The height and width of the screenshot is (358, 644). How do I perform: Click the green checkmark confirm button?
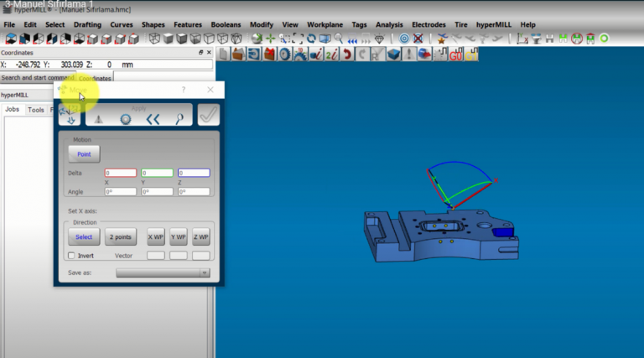point(208,116)
